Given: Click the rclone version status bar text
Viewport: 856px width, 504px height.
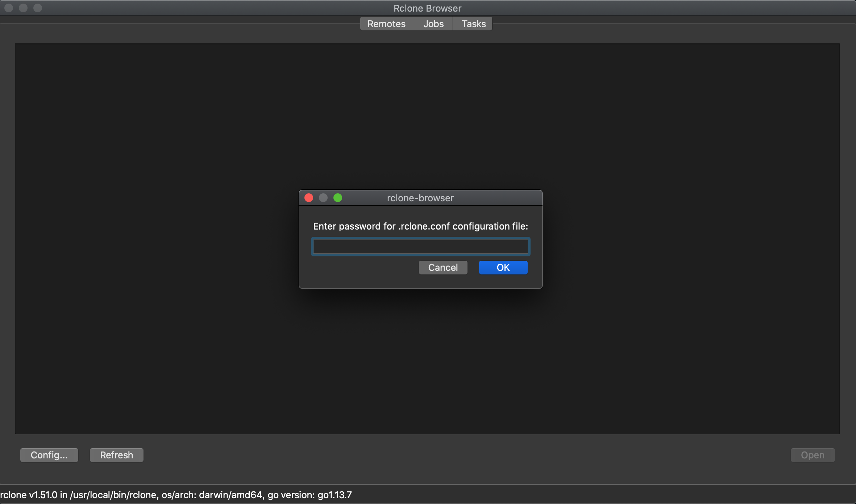Looking at the screenshot, I should [x=176, y=495].
